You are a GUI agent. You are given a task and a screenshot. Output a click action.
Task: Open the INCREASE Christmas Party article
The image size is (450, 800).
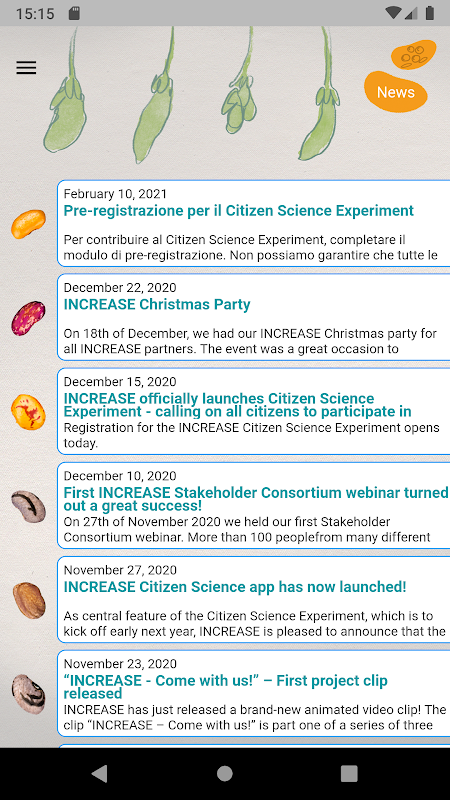pos(157,305)
